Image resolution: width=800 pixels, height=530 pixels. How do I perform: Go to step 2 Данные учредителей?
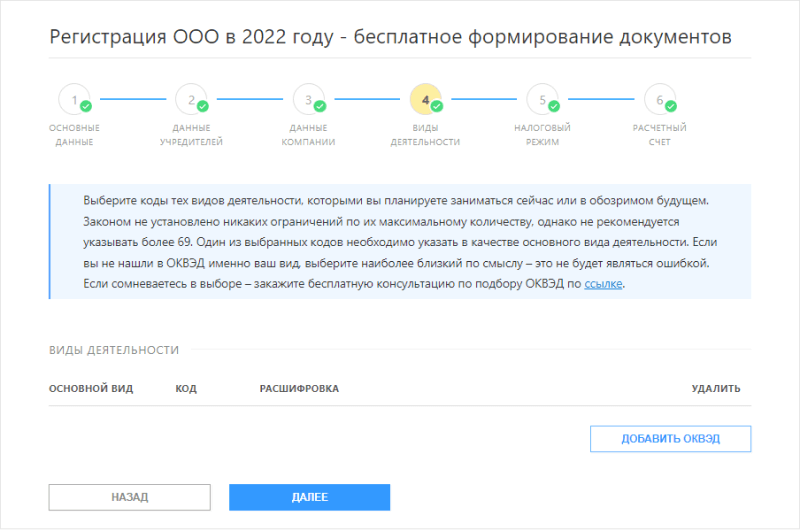[x=191, y=99]
